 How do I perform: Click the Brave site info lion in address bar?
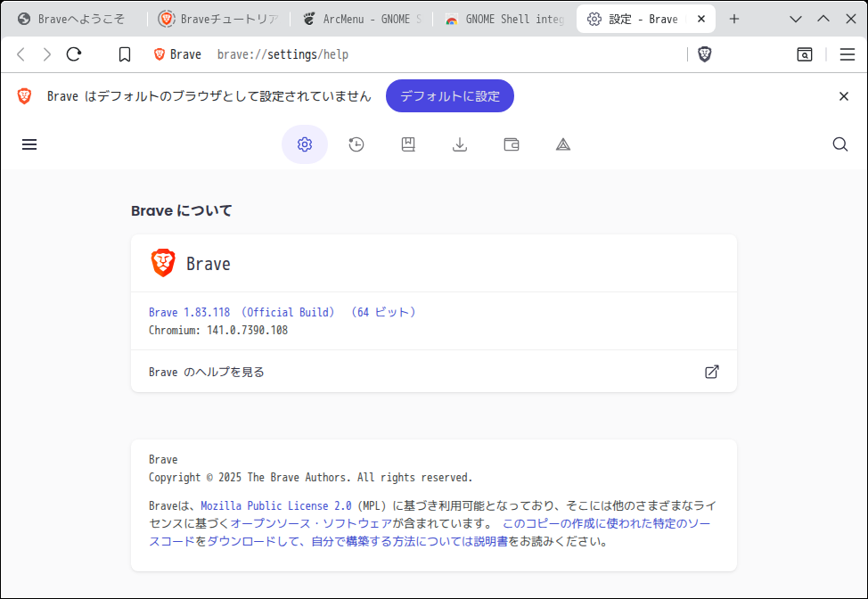tap(160, 54)
